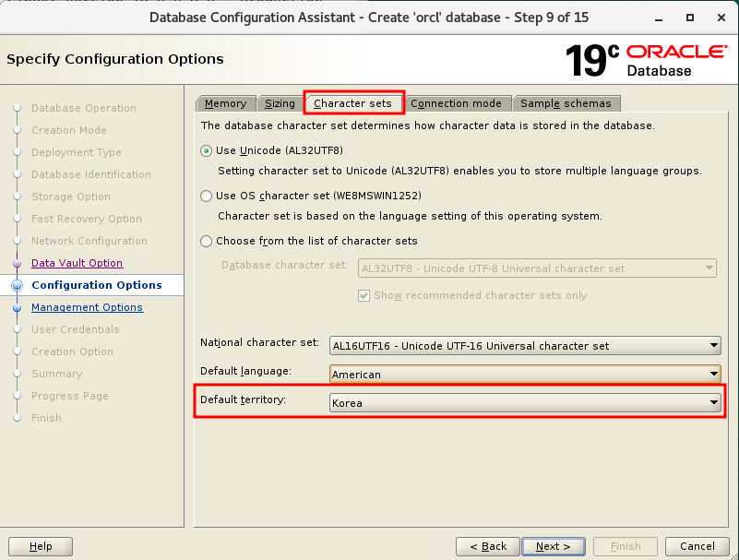
Task: Click the Data Vault Option step bullet
Action: pyautogui.click(x=17, y=263)
